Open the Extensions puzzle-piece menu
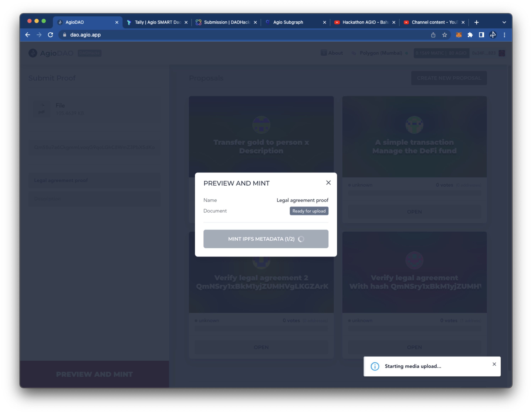 tap(470, 35)
